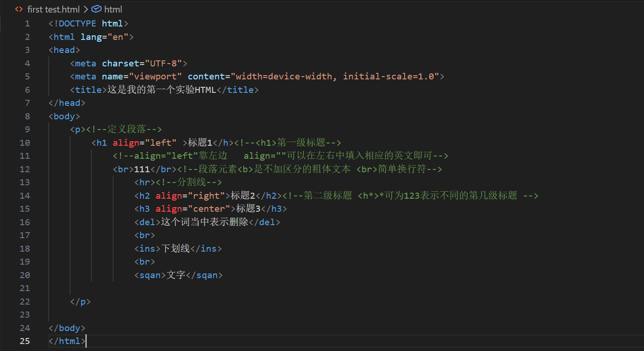644x351 pixels.
Task: Click the sqan text 文字
Action: (x=176, y=275)
